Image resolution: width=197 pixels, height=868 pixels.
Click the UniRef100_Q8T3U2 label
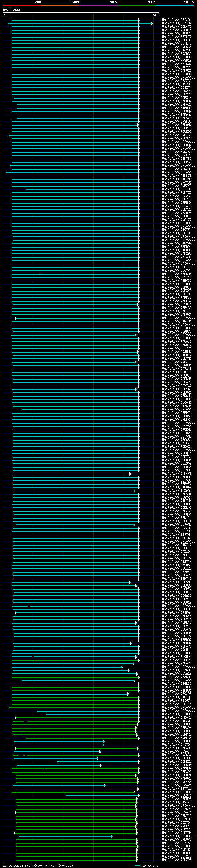click(x=177, y=257)
